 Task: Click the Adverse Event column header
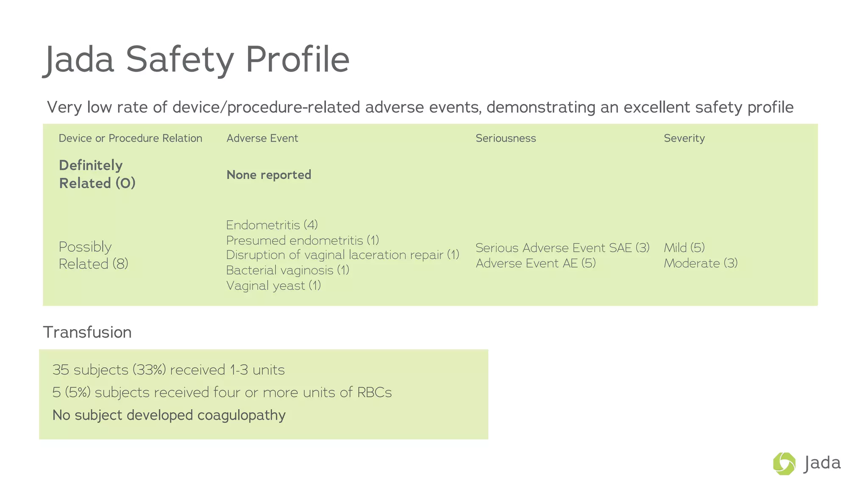pos(262,138)
